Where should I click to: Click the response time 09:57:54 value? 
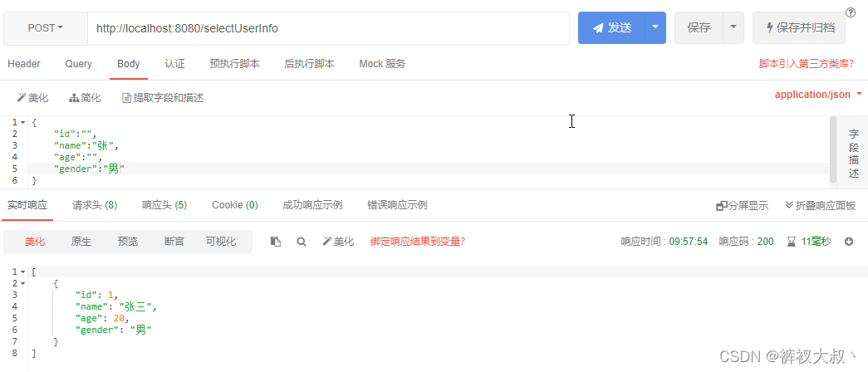coord(689,242)
